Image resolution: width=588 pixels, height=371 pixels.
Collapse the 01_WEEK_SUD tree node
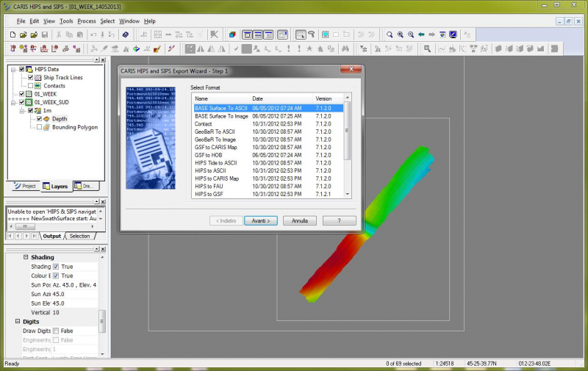tap(13, 102)
